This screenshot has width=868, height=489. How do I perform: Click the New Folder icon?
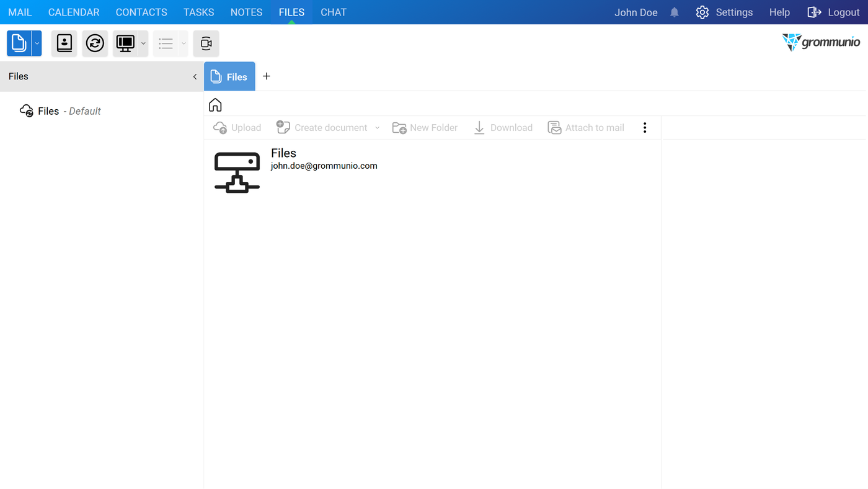[399, 128]
